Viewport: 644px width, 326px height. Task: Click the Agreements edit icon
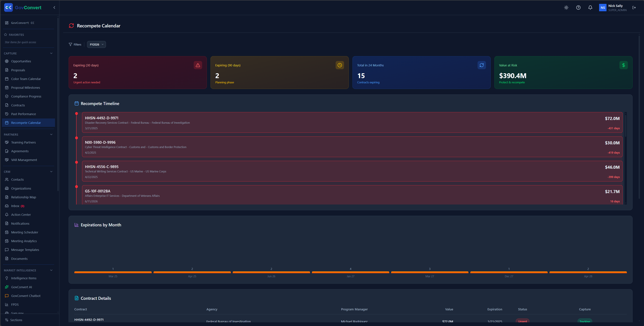(x=7, y=151)
